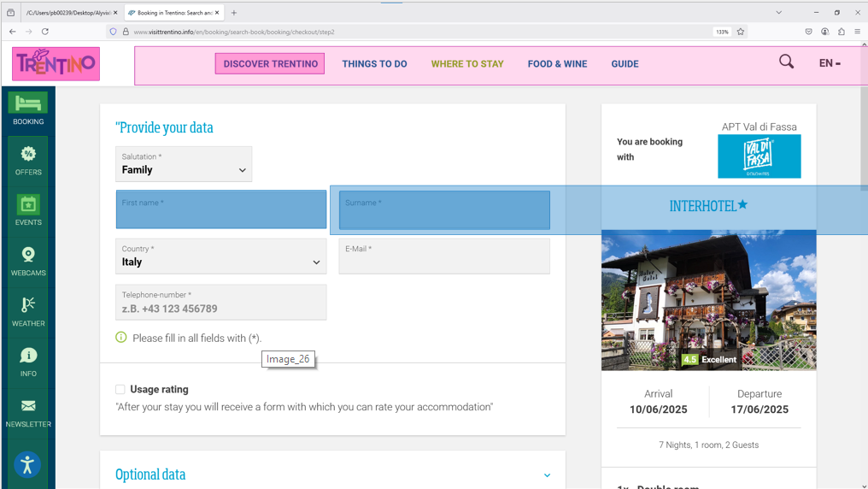Tick the Usage rating checkbox
Image resolution: width=868 pixels, height=489 pixels.
pyautogui.click(x=120, y=390)
